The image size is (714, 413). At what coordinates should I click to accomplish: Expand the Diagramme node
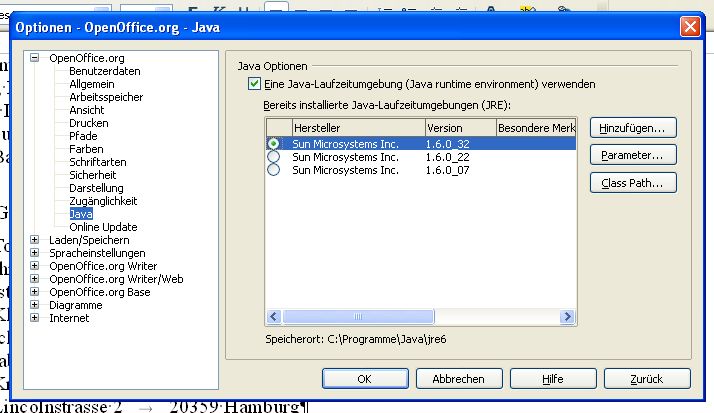click(x=35, y=305)
